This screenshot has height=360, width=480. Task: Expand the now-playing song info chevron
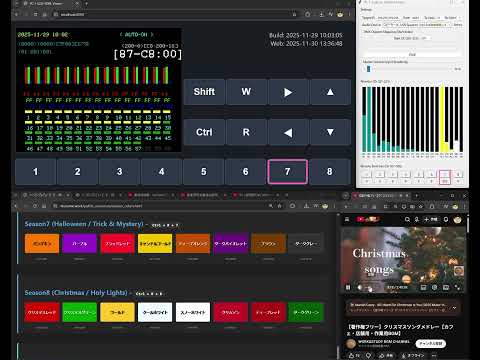pyautogui.click(x=454, y=308)
